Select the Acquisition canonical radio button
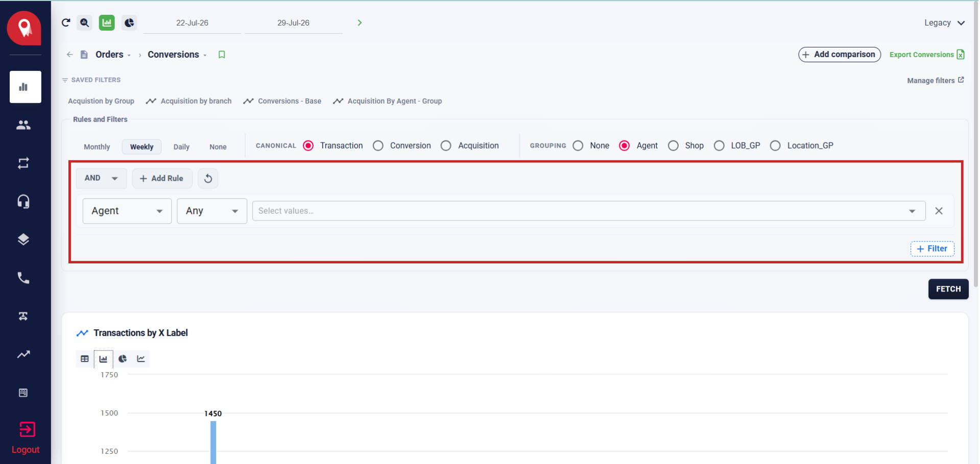The height and width of the screenshot is (464, 980). pos(446,145)
